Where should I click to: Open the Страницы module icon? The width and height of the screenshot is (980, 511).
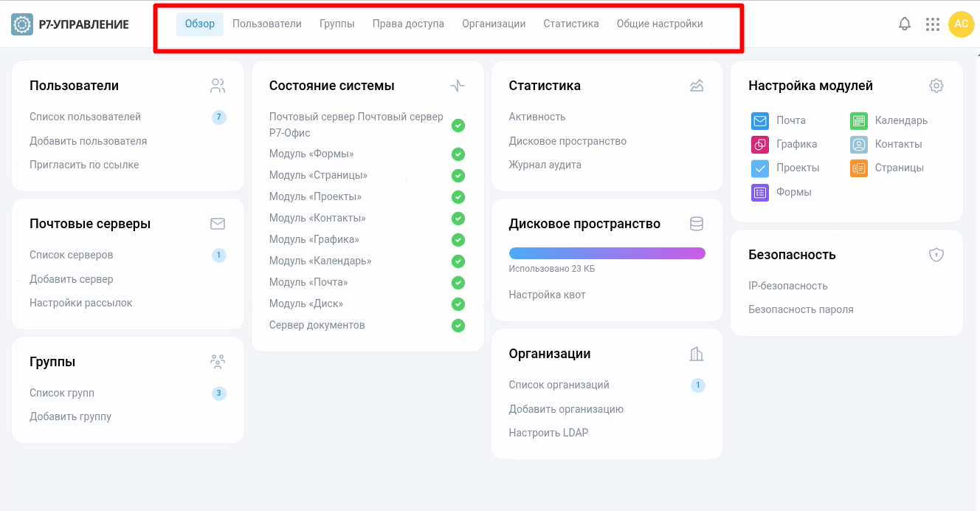point(859,168)
